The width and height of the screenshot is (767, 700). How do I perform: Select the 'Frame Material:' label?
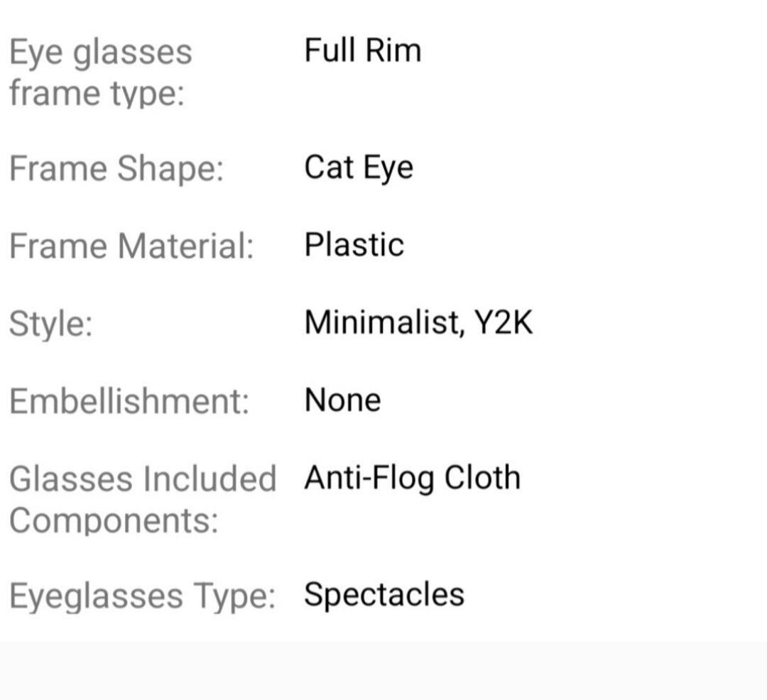(131, 246)
